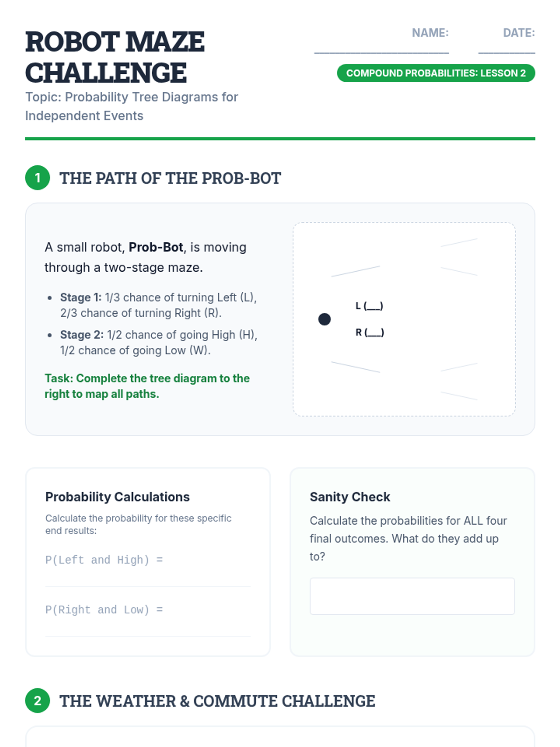Click the L branch blank label
This screenshot has width=560, height=747.
point(369,306)
